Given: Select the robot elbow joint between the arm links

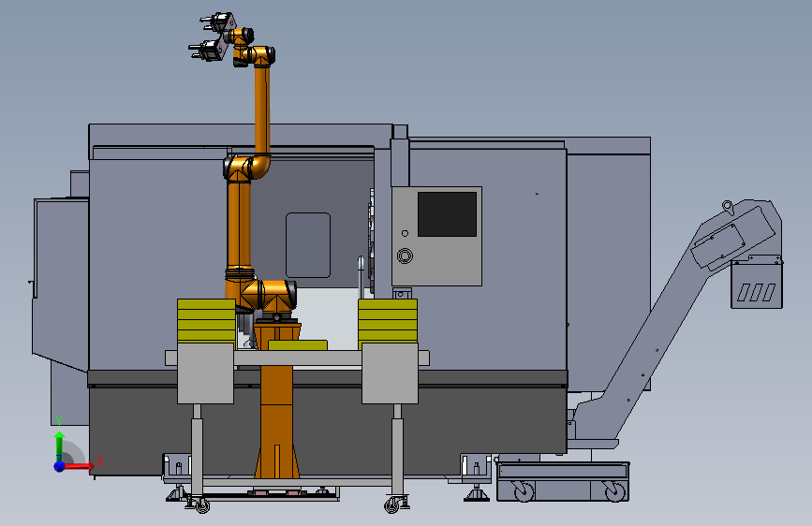Looking at the screenshot, I should 247,168.
